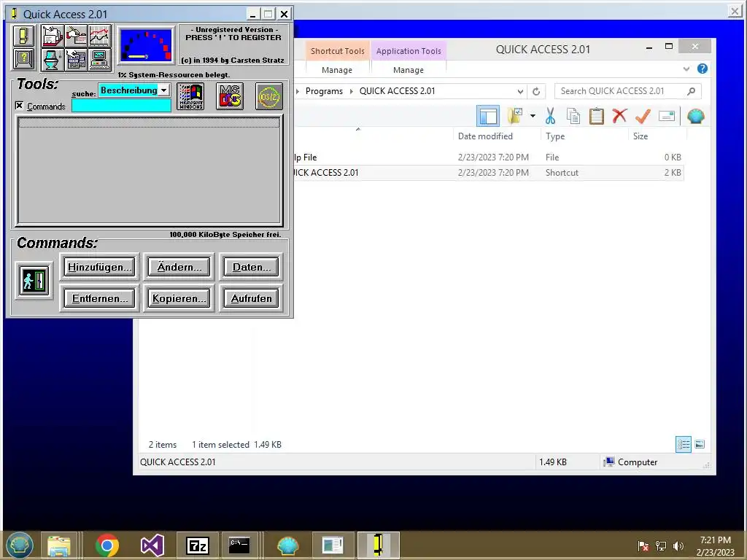Image resolution: width=747 pixels, height=560 pixels.
Task: Open File Explorer from the taskbar
Action: pyautogui.click(x=58, y=545)
